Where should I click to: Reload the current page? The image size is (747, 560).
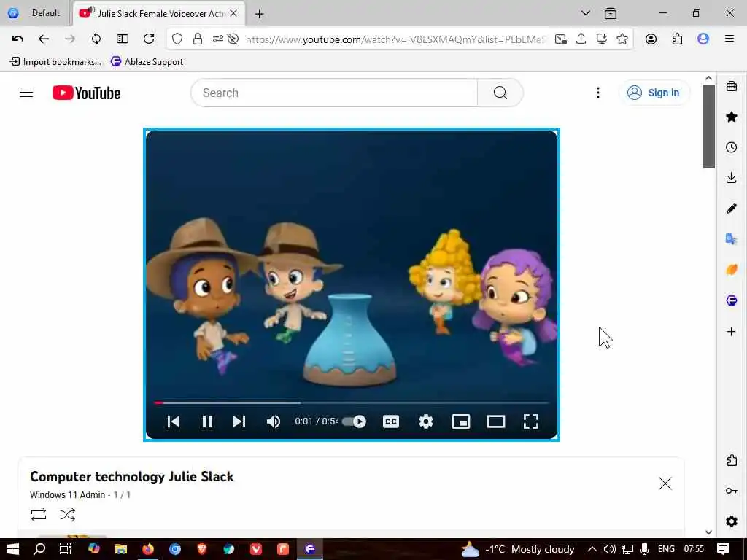coord(149,39)
